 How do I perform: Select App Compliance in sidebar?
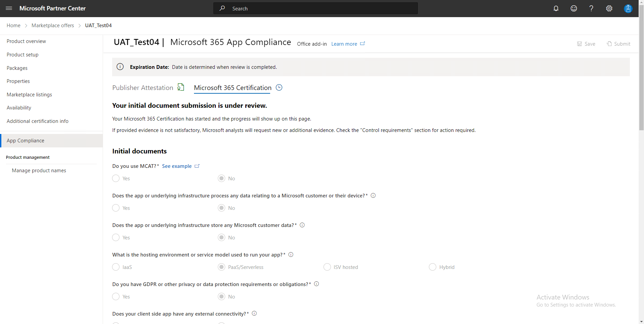click(x=51, y=141)
